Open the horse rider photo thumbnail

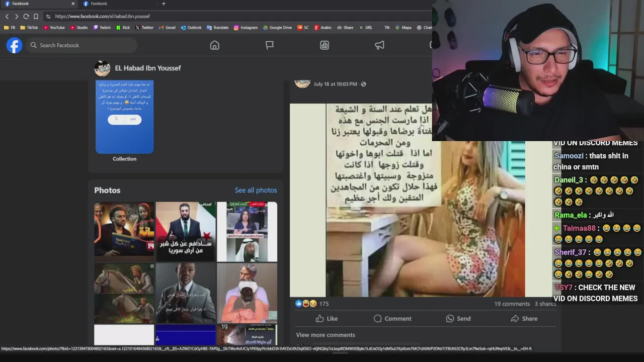pyautogui.click(x=124, y=293)
